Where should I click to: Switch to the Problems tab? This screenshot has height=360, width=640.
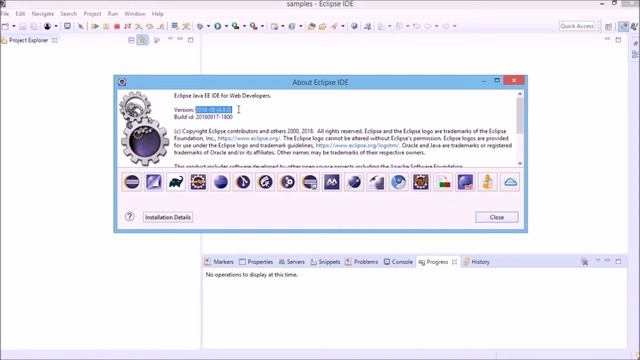(x=362, y=262)
